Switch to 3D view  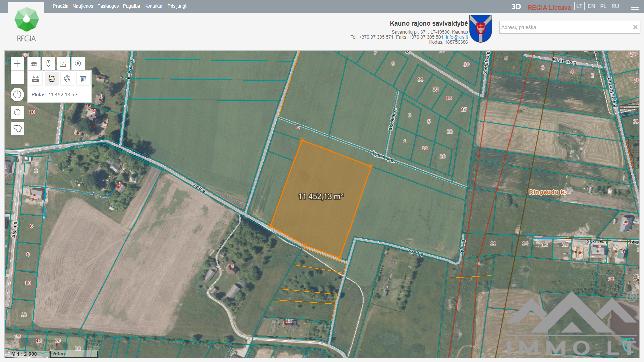pos(516,7)
